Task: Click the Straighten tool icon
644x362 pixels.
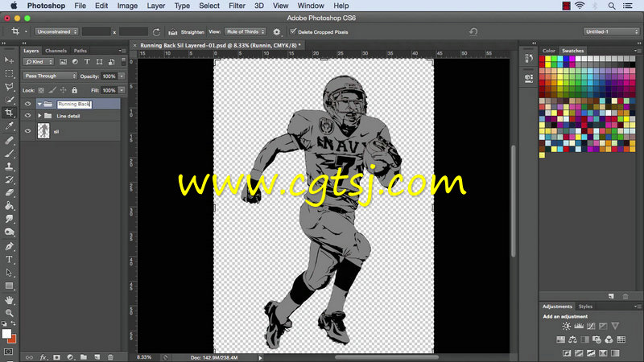Action: pyautogui.click(x=173, y=32)
